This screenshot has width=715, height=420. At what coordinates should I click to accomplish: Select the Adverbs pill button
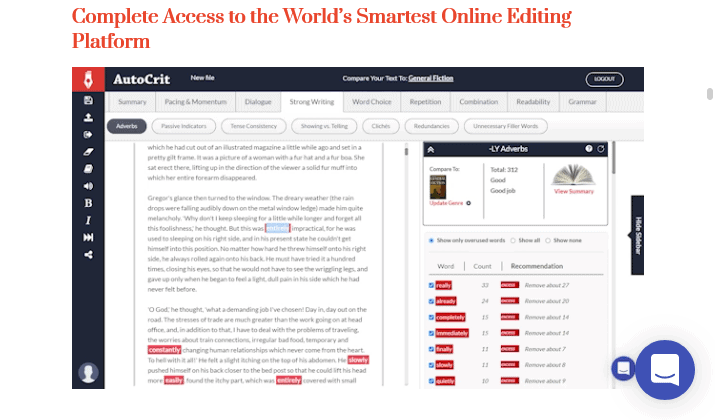click(127, 126)
